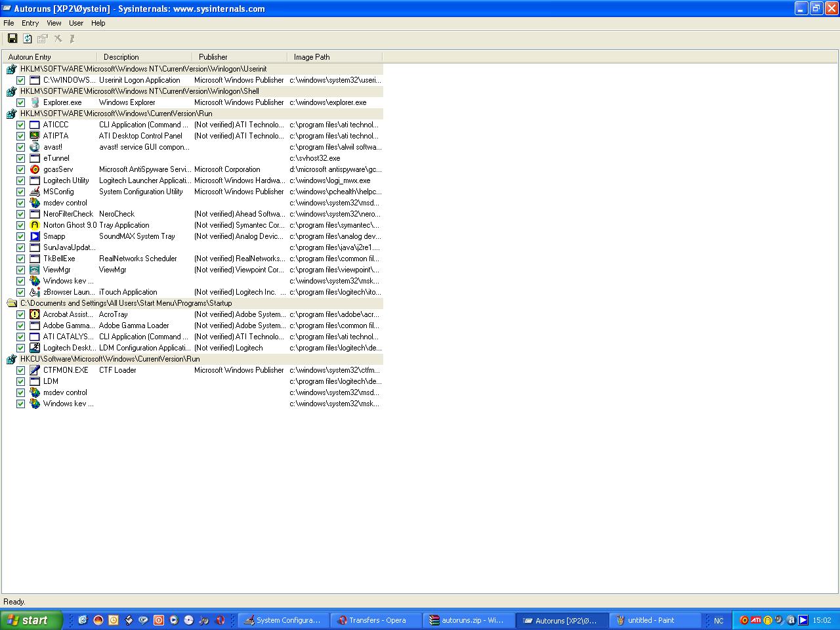Click the Show Desktop quick launch icon
840x630 pixels.
click(83, 619)
